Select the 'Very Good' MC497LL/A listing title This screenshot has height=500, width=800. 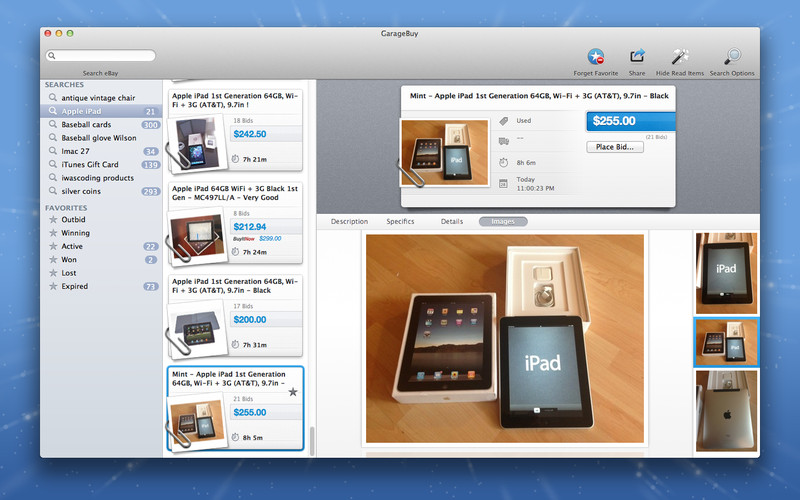coord(235,193)
